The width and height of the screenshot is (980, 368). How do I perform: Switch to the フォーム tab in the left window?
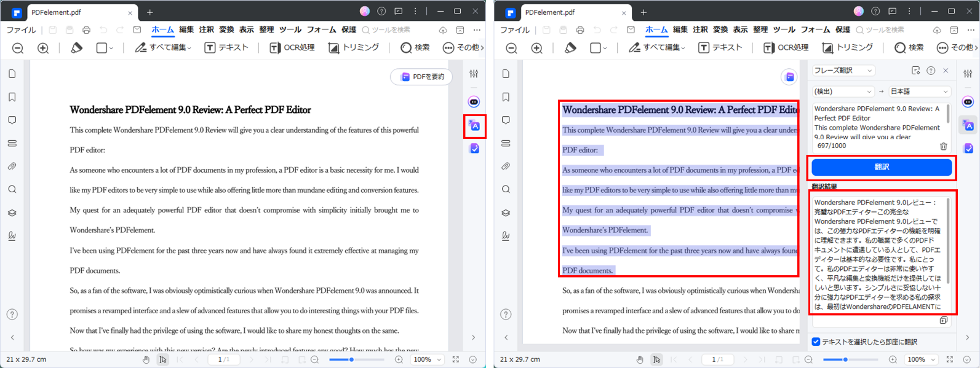click(x=321, y=29)
